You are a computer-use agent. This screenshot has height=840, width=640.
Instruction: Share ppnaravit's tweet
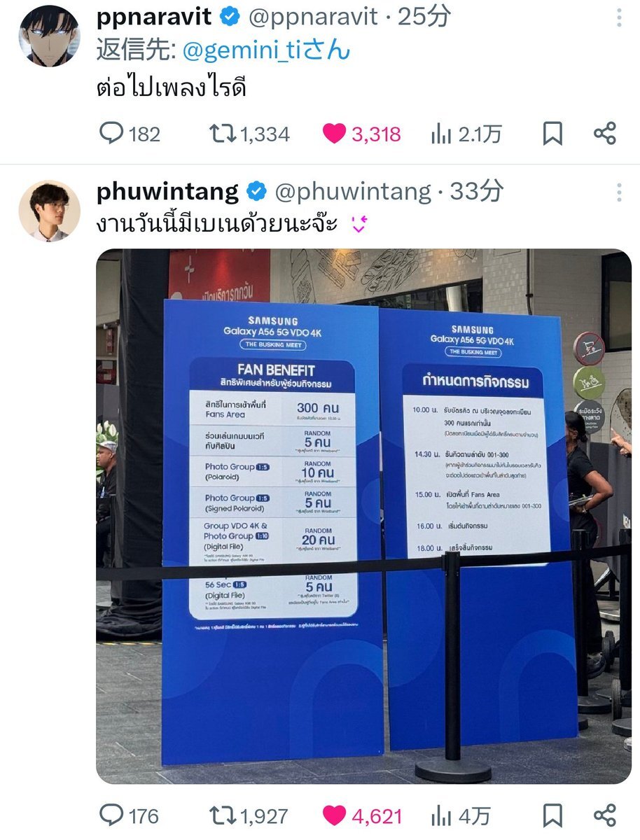[x=605, y=134]
